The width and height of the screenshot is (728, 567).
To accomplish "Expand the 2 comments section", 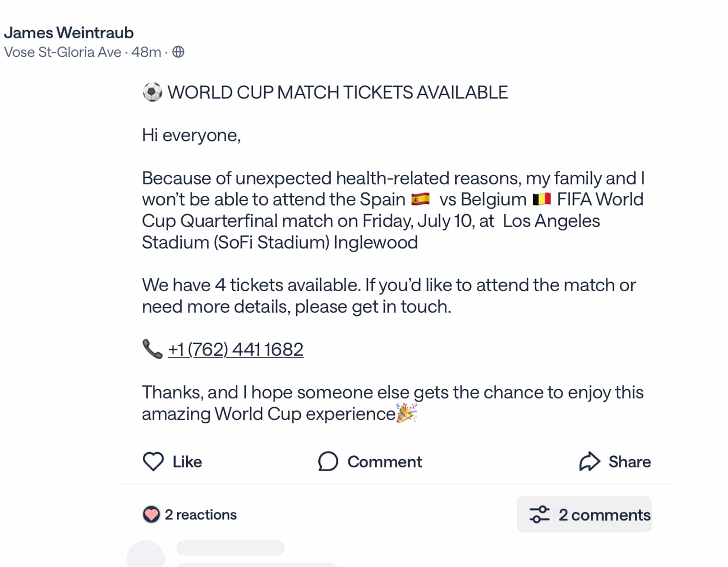I will [x=584, y=514].
